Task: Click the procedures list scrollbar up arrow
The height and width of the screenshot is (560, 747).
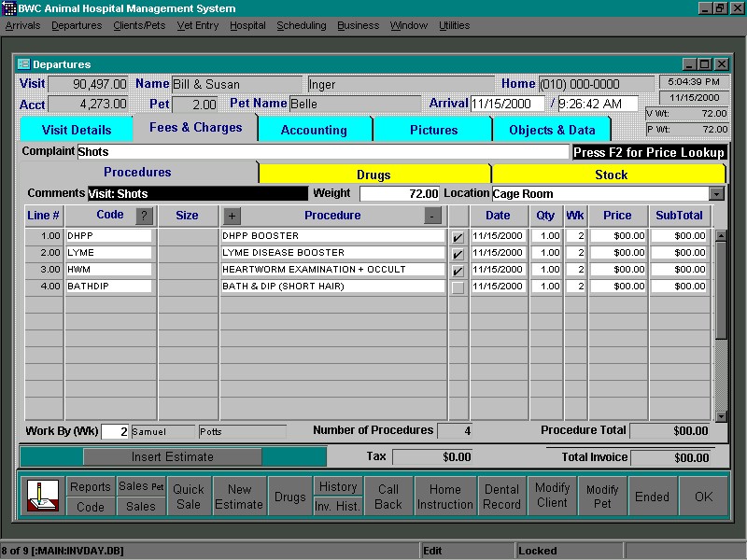Action: 721,236
